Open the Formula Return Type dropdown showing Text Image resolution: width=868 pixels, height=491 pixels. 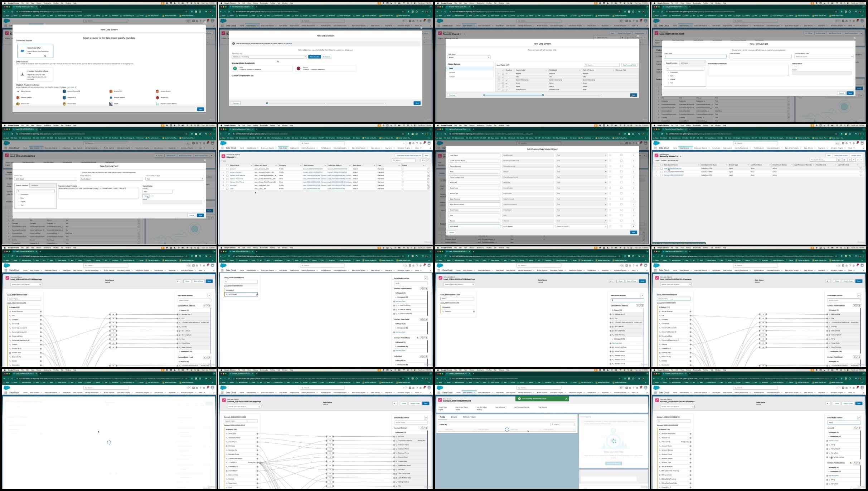tap(175, 179)
